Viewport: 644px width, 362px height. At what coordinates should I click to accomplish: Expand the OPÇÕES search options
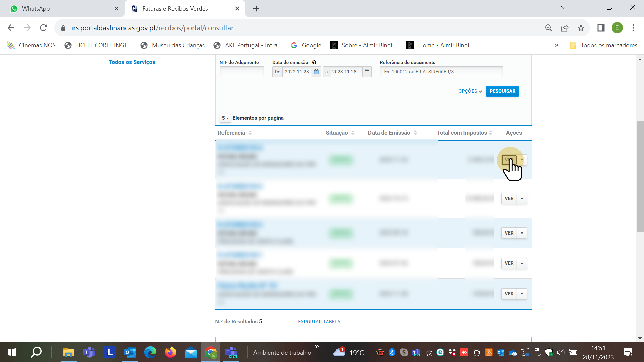coord(470,91)
